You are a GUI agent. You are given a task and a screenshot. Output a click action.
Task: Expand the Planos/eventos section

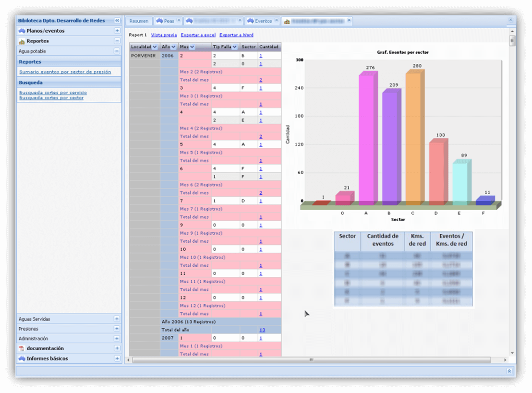pos(117,31)
